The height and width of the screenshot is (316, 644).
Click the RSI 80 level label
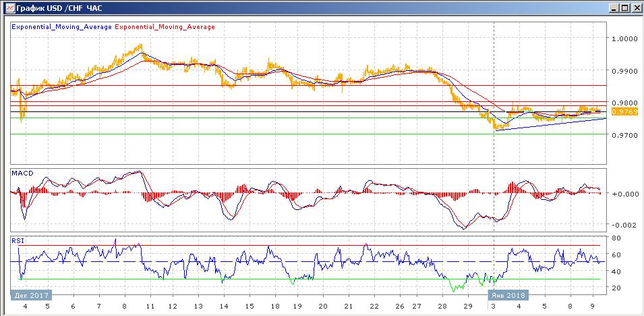pyautogui.click(x=616, y=238)
